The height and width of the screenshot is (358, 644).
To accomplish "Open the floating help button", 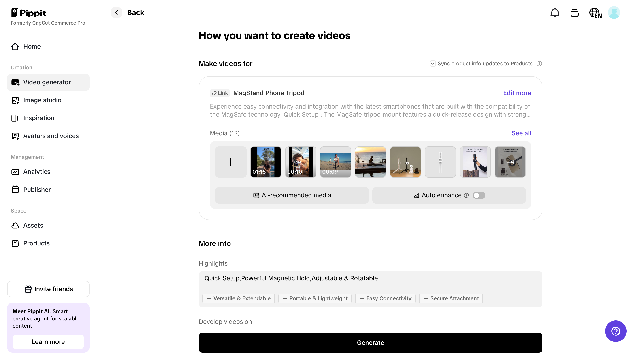I will pyautogui.click(x=616, y=331).
